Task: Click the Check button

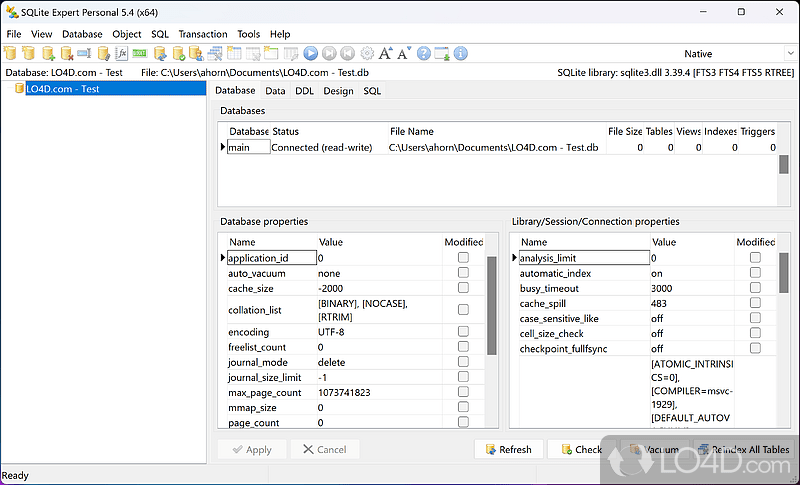Action: (582, 449)
